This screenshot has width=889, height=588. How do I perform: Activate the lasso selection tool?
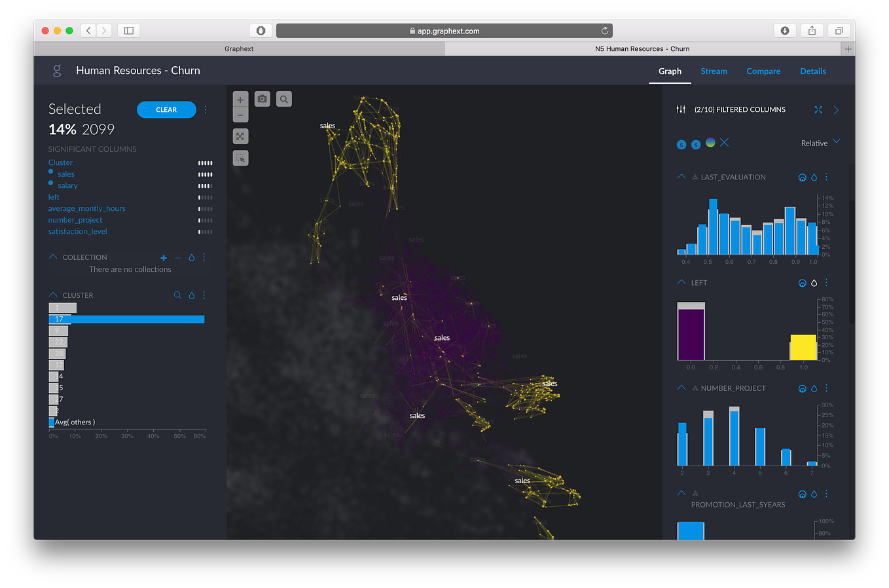click(240, 158)
